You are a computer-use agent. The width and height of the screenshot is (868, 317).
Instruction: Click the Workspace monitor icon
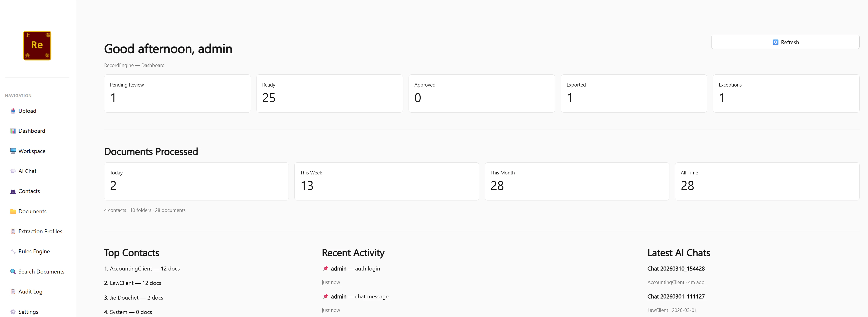pos(13,151)
